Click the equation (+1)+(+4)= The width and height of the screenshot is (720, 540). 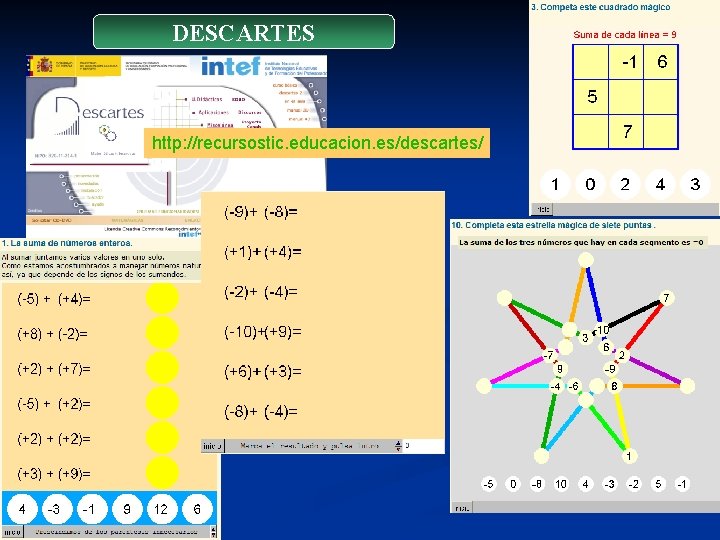pyautogui.click(x=263, y=252)
